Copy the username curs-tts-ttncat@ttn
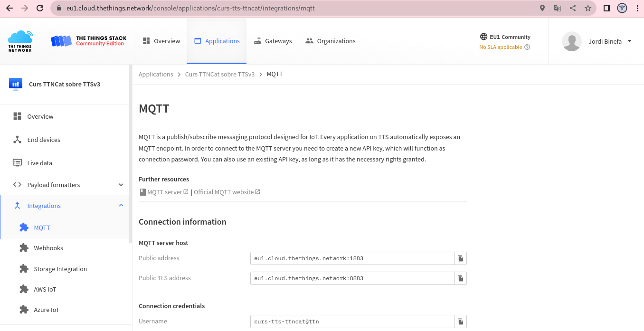Viewport: 644px width, 331px height. click(x=460, y=322)
